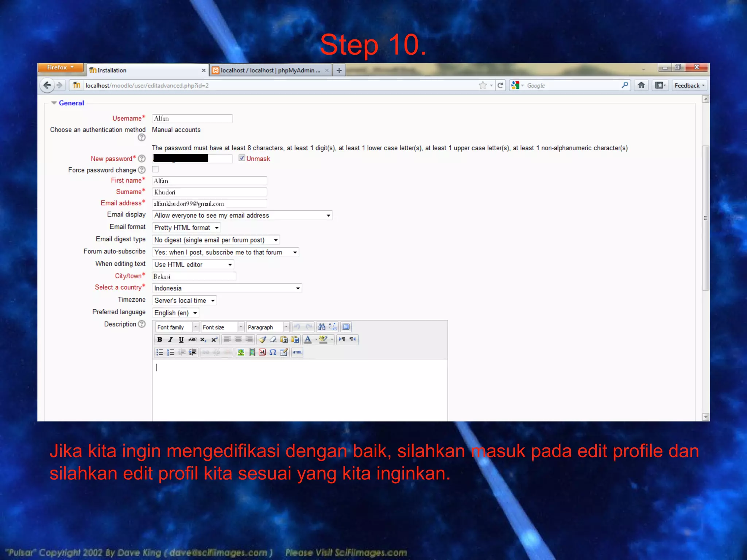Open the bookmarks menu button
The image size is (747, 560).
click(660, 86)
